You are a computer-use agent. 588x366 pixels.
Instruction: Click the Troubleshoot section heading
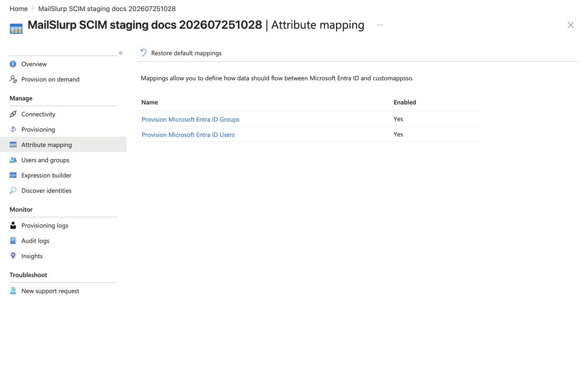pos(29,275)
